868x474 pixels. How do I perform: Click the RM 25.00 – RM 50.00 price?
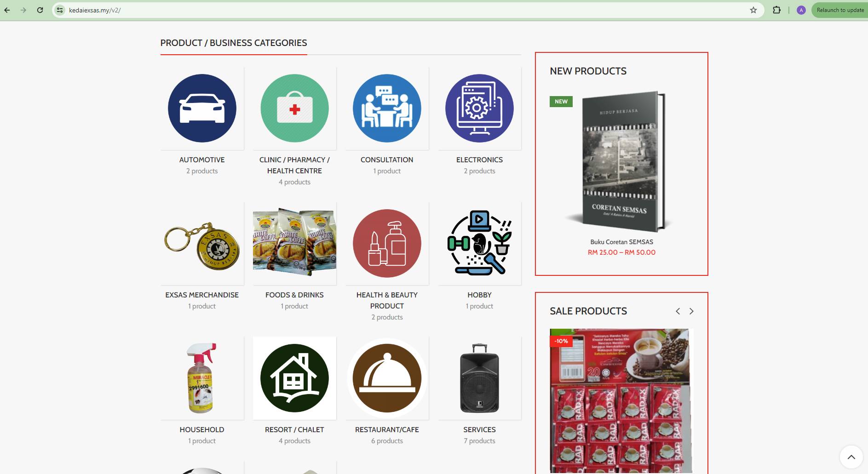pyautogui.click(x=621, y=252)
